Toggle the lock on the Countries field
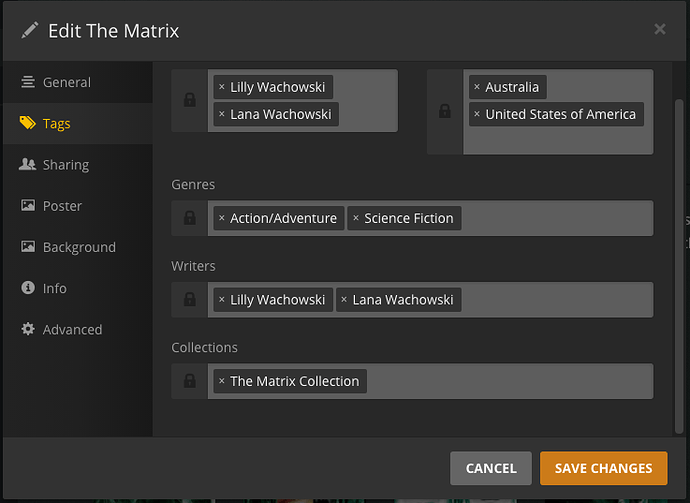 (445, 111)
